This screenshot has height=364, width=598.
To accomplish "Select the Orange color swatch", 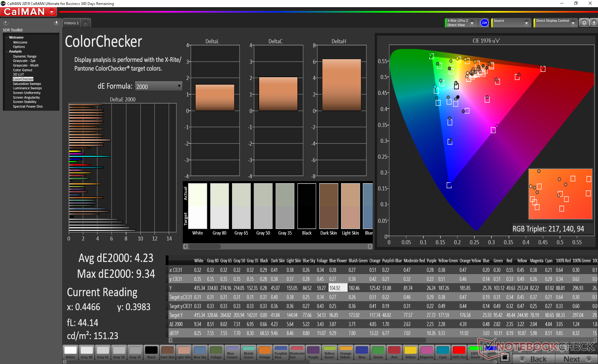I will [x=265, y=352].
